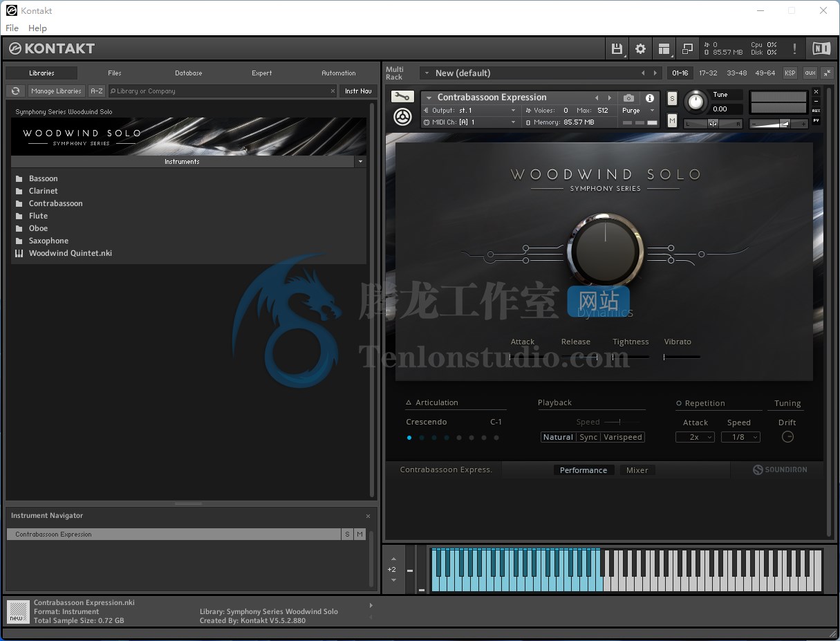Screen dimensions: 840x641
Task: Show the instrument info view
Action: click(x=650, y=98)
